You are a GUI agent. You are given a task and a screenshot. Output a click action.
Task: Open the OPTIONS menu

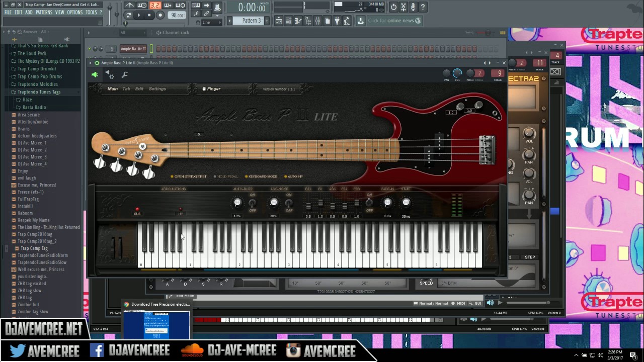point(75,12)
